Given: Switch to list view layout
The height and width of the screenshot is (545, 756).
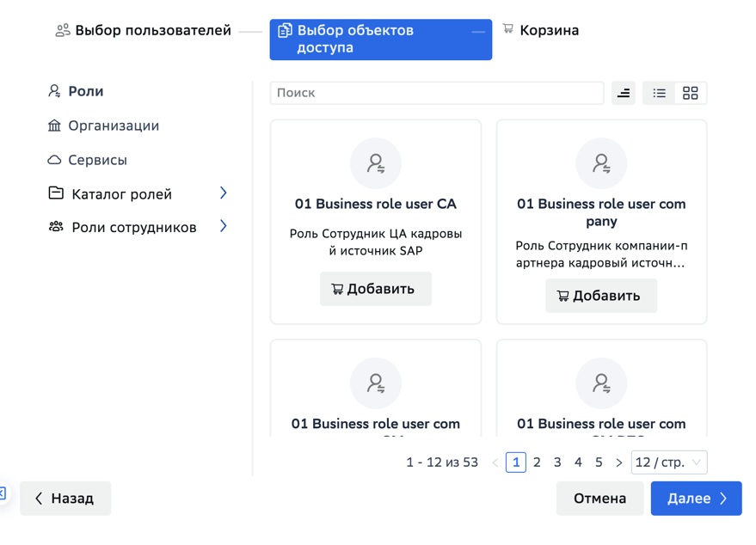Looking at the screenshot, I should (x=660, y=93).
